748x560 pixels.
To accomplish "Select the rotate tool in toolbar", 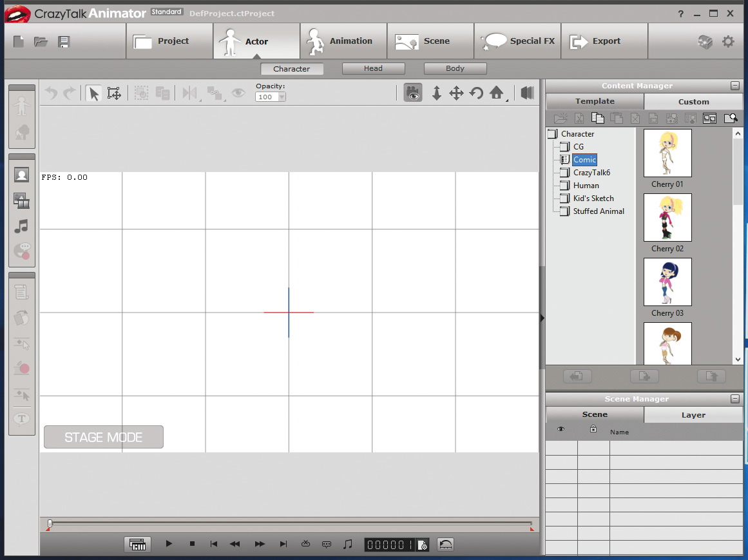I will pos(476,93).
